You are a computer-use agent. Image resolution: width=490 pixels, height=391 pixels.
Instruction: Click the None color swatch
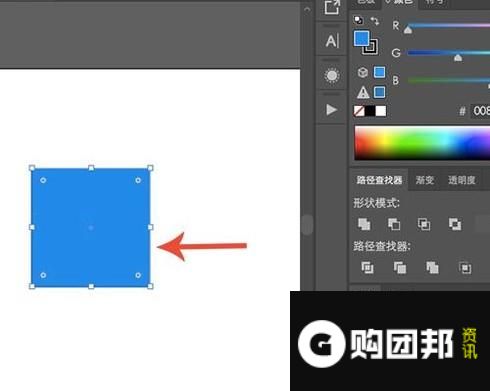(359, 111)
